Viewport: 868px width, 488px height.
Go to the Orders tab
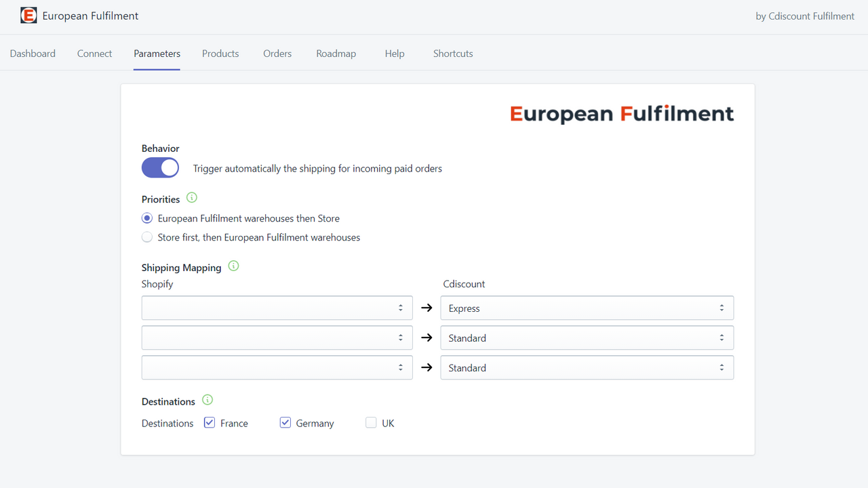(x=277, y=54)
